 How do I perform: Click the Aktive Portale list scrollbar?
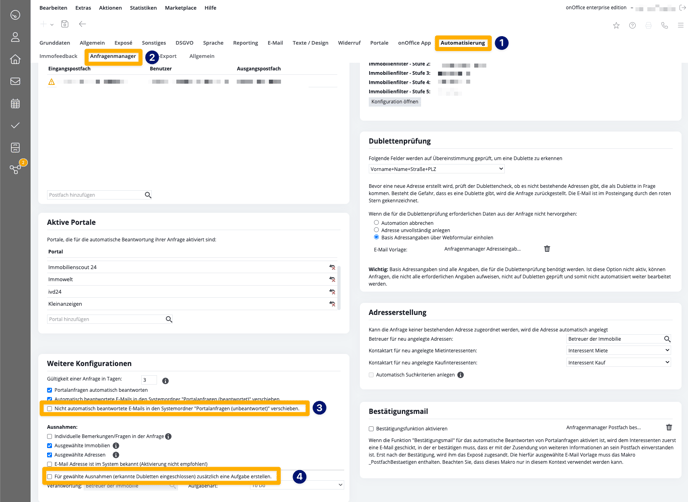tap(339, 287)
